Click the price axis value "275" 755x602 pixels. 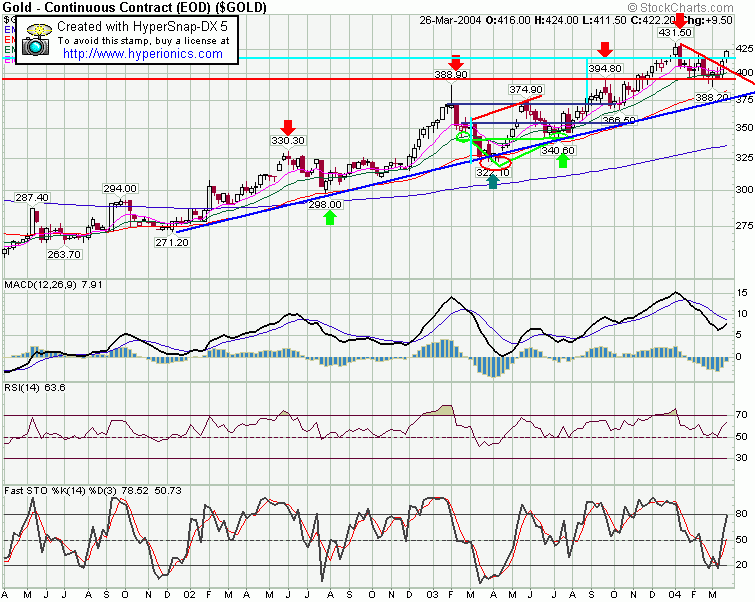tap(744, 225)
